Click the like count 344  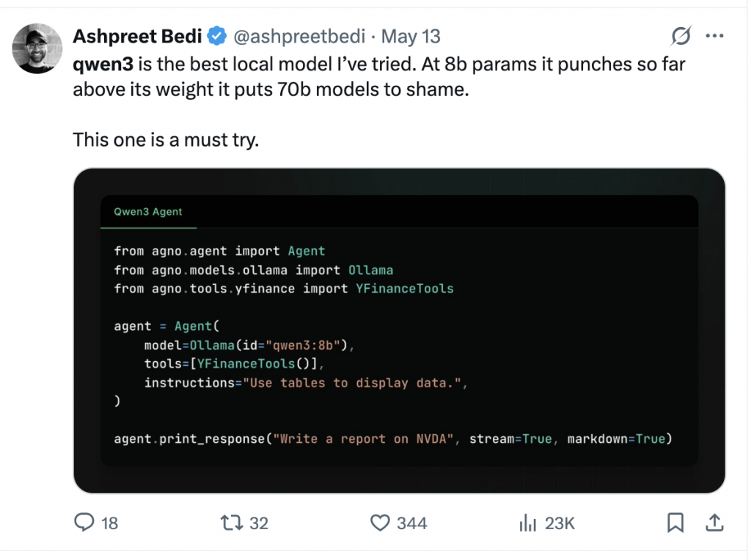(412, 523)
